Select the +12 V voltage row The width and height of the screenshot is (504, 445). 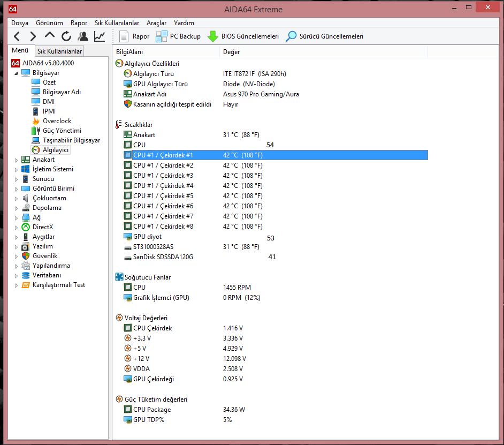click(x=276, y=359)
